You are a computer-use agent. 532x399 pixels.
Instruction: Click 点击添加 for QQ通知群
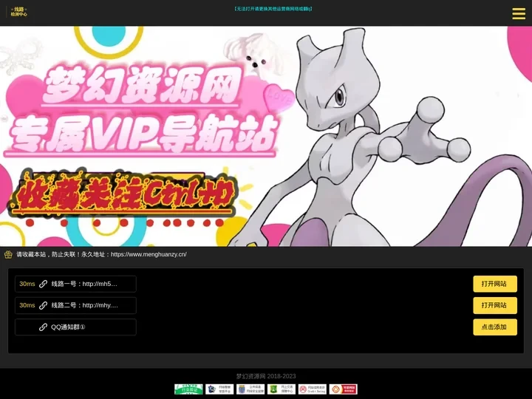[x=495, y=327]
